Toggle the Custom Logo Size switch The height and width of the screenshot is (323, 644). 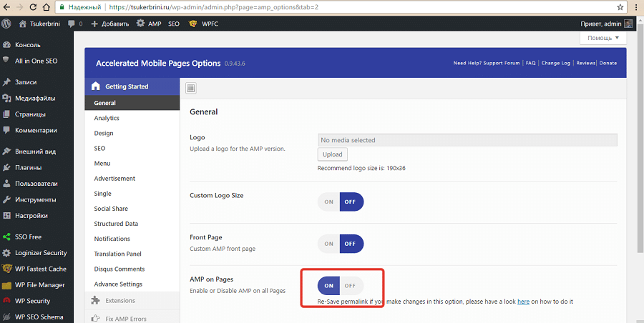click(x=341, y=202)
